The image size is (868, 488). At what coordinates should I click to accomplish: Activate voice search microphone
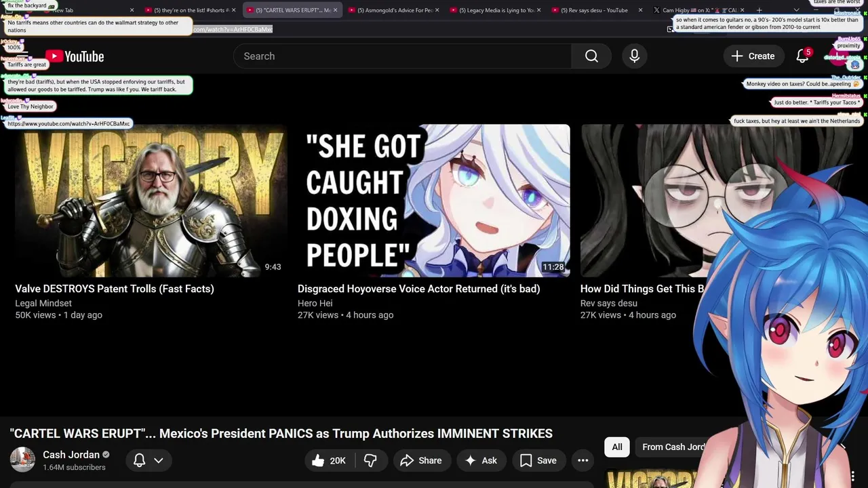coord(634,56)
